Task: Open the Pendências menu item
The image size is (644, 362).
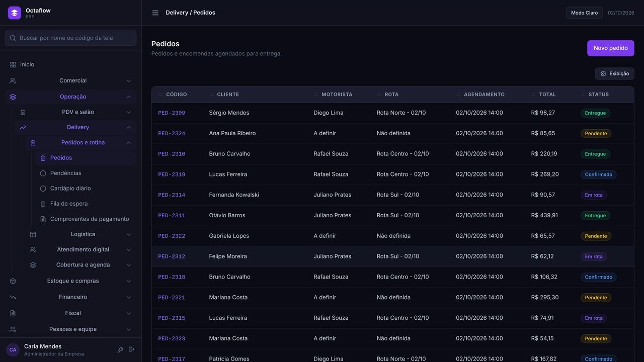Action: 86,173
